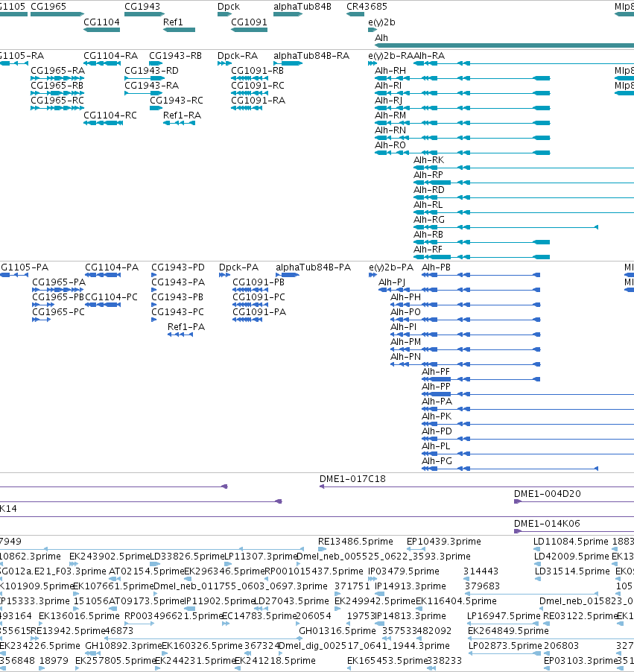This screenshot has width=634, height=672.
Task: Click protein Alh-PP
Action: click(x=527, y=394)
